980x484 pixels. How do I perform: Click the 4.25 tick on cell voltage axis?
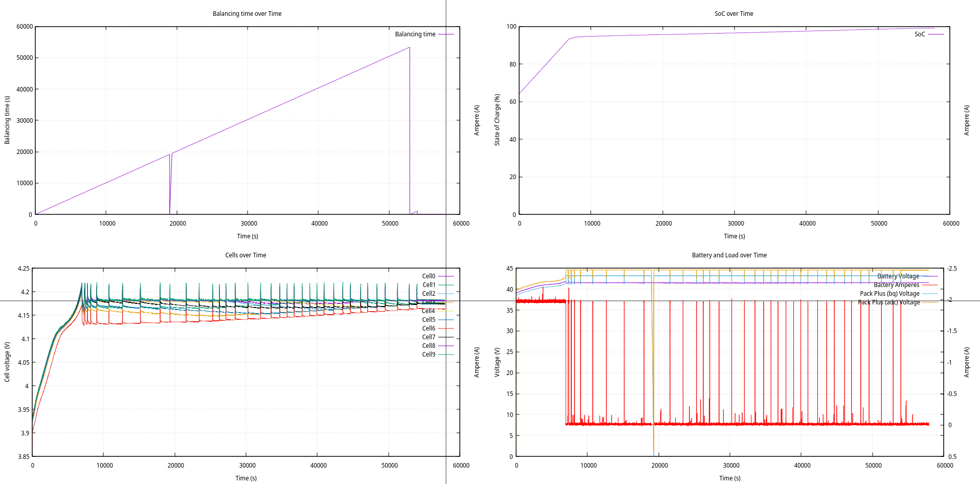pyautogui.click(x=24, y=269)
